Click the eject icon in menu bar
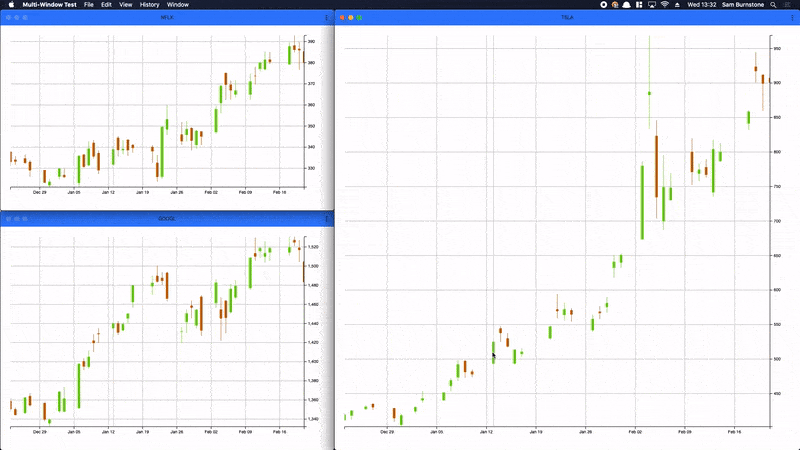This screenshot has width=800, height=450. tap(678, 5)
